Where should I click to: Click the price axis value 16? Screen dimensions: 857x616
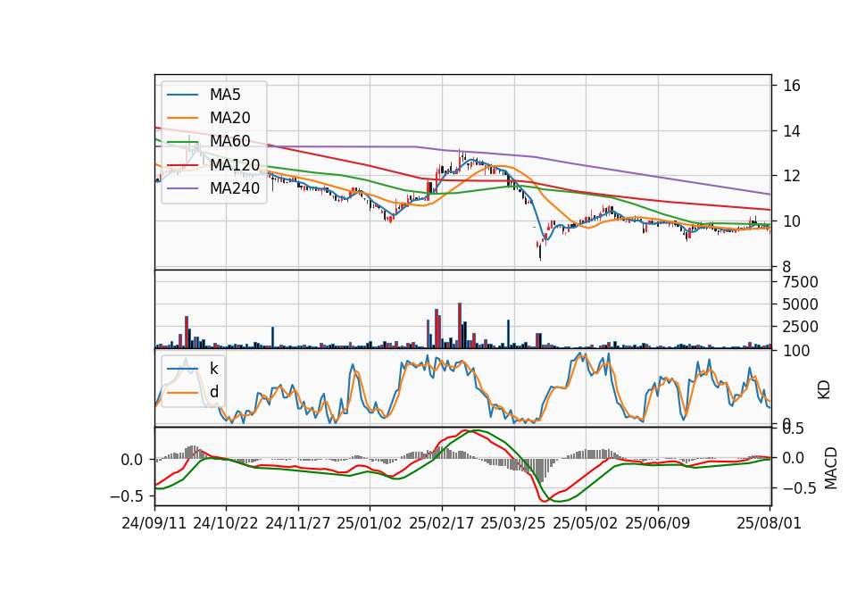coord(792,86)
